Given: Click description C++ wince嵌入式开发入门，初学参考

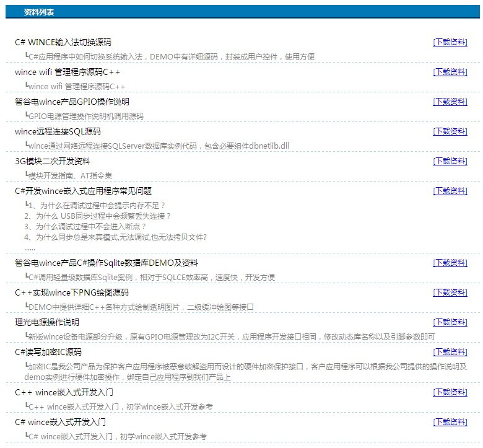Looking at the screenshot, I should tap(119, 407).
